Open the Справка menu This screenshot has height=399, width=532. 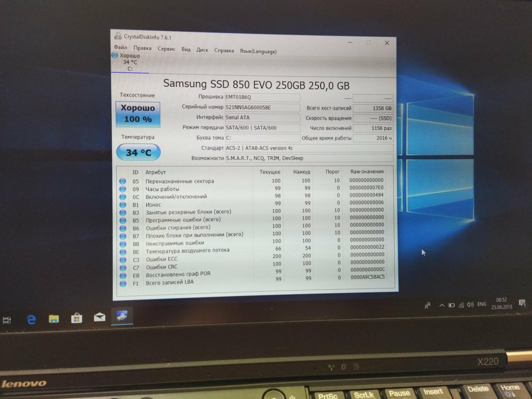point(224,51)
